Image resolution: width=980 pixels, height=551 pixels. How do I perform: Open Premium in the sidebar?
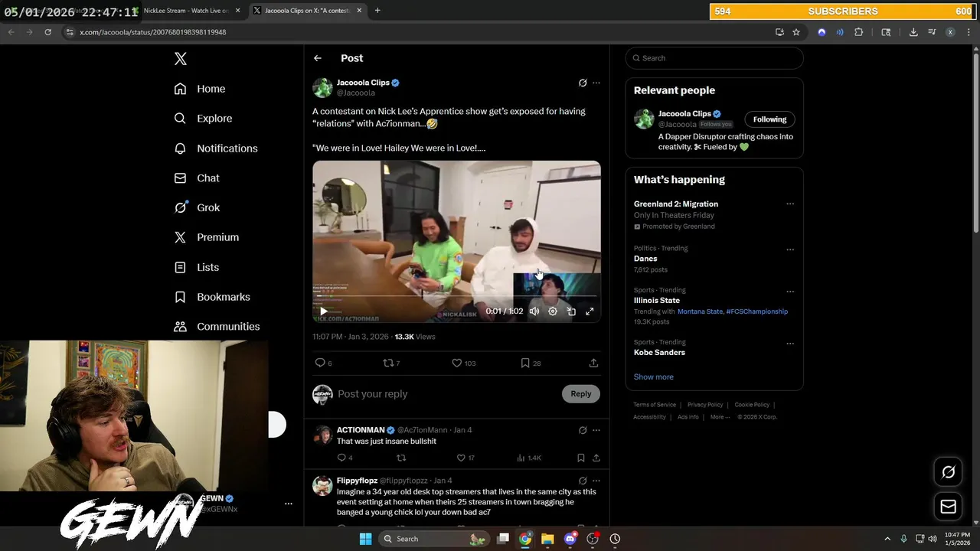pyautogui.click(x=207, y=237)
